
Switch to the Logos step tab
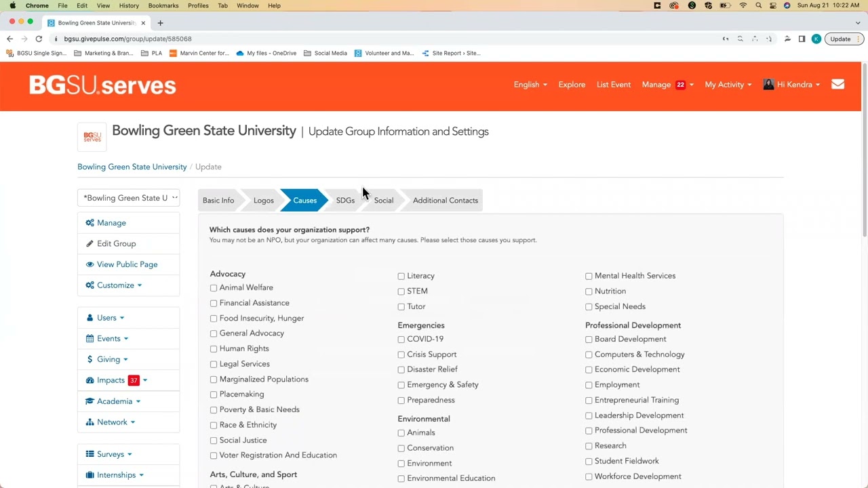264,201
